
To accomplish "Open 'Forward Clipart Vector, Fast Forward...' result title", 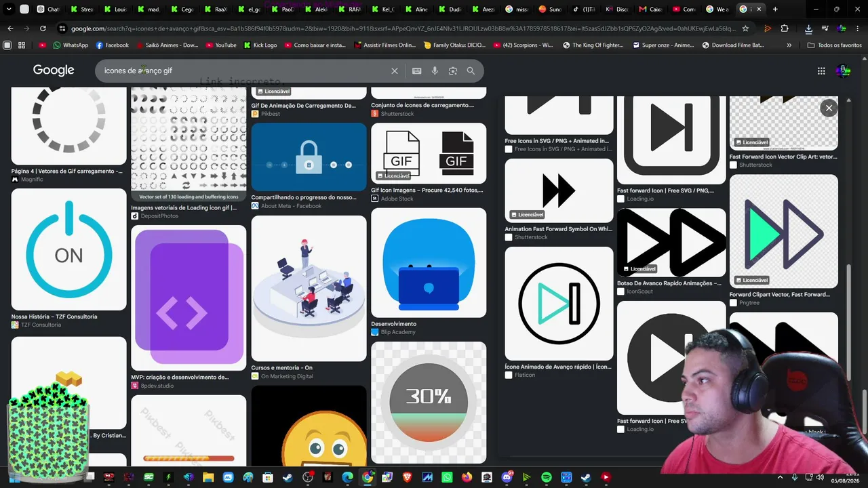I will [x=780, y=295].
